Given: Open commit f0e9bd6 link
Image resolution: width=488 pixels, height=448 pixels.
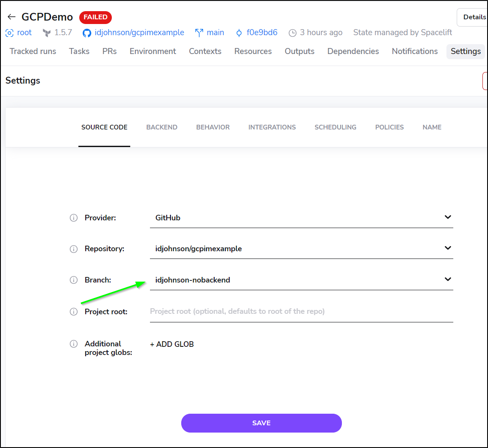Looking at the screenshot, I should [262, 33].
